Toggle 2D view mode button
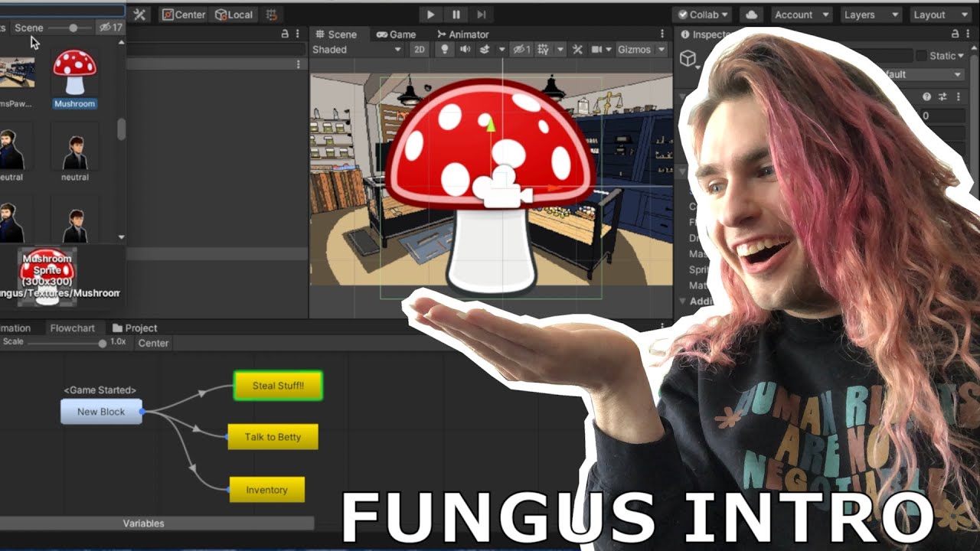Viewport: 980px width, 551px height. click(419, 49)
